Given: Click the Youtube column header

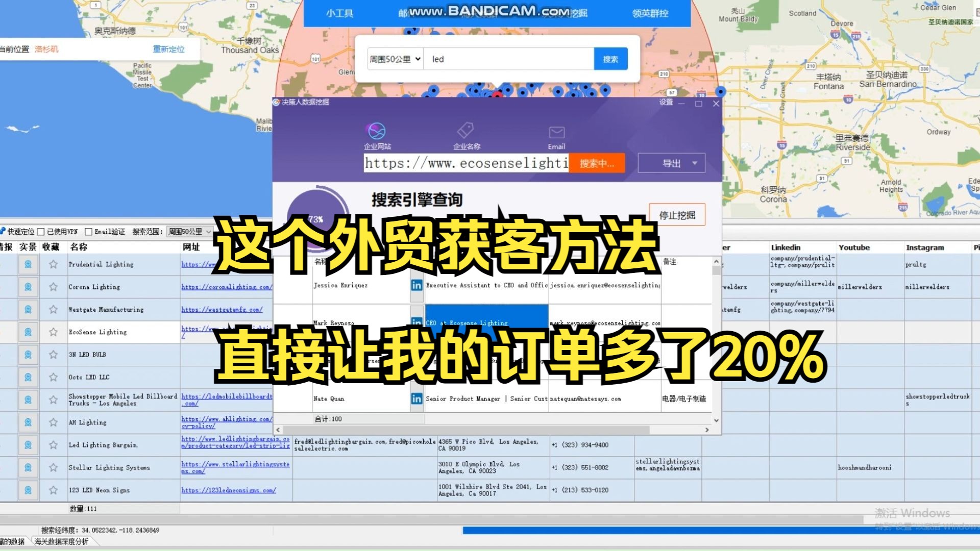Looking at the screenshot, I should 854,247.
